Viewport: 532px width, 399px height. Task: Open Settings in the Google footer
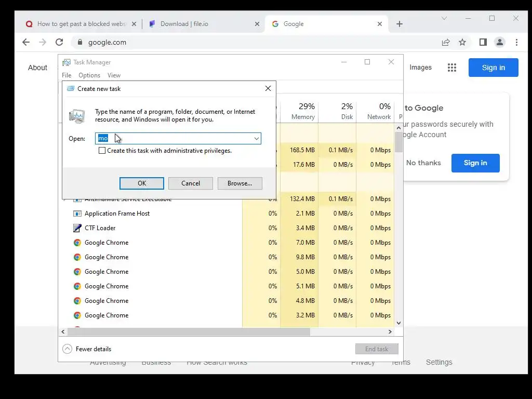(x=439, y=362)
